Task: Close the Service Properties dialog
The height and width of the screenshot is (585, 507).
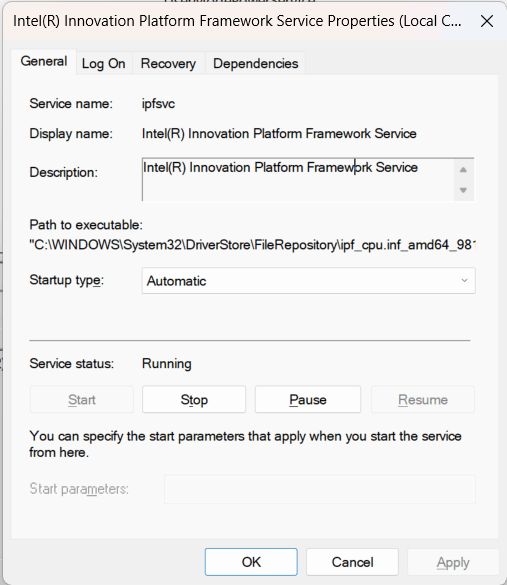Action: pyautogui.click(x=487, y=21)
